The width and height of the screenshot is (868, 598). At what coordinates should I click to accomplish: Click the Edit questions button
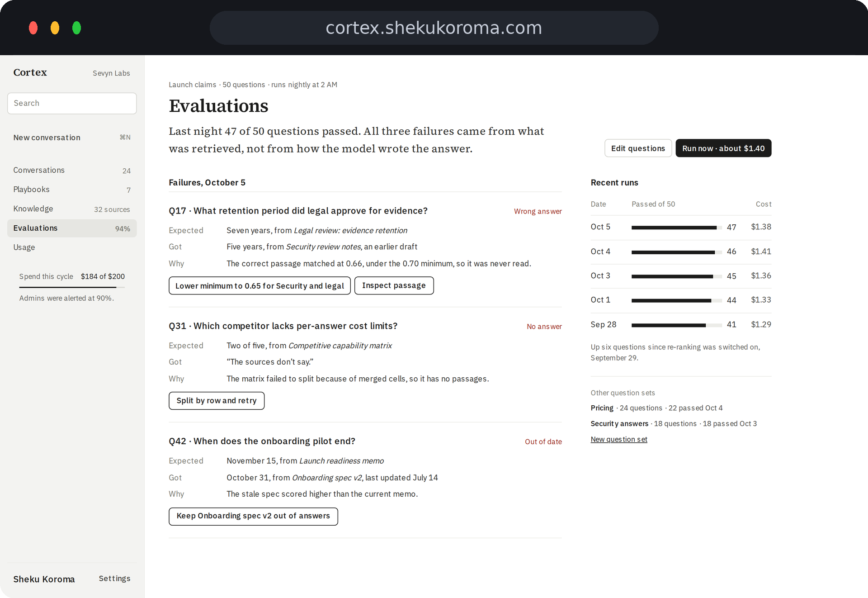pos(638,148)
